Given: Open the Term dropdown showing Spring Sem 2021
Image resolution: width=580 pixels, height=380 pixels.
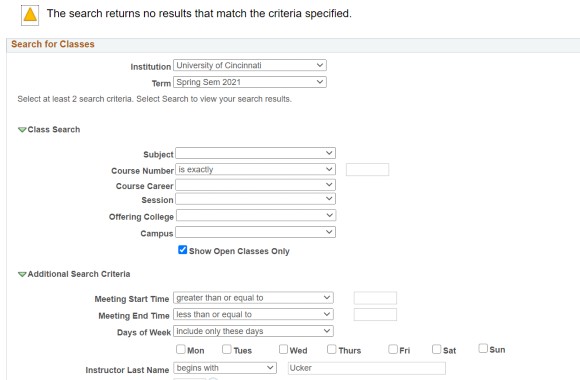Looking at the screenshot, I should click(x=250, y=82).
